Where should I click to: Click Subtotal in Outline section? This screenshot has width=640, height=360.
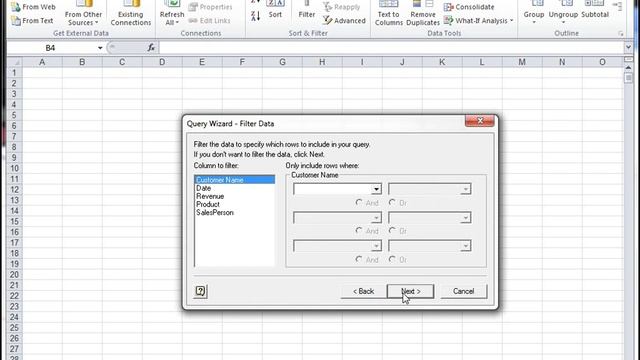pos(595,10)
